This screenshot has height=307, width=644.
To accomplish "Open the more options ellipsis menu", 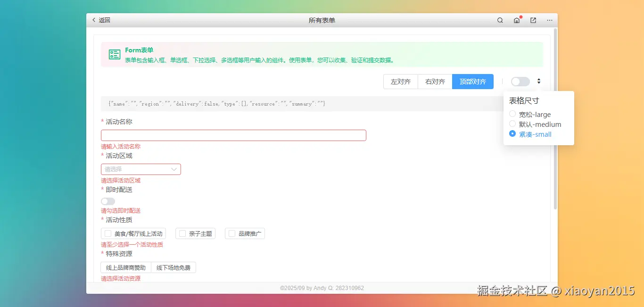I will [549, 20].
